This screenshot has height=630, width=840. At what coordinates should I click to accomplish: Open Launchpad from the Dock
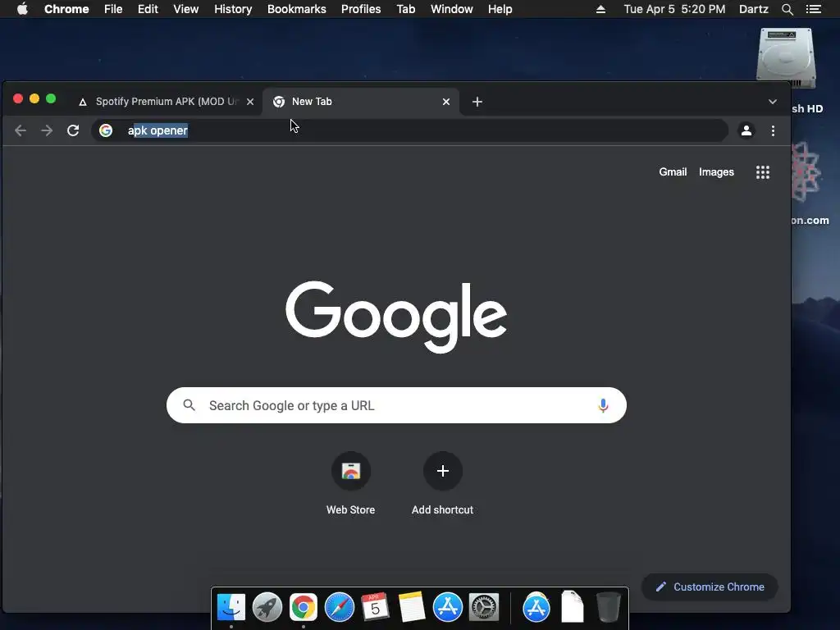267,608
